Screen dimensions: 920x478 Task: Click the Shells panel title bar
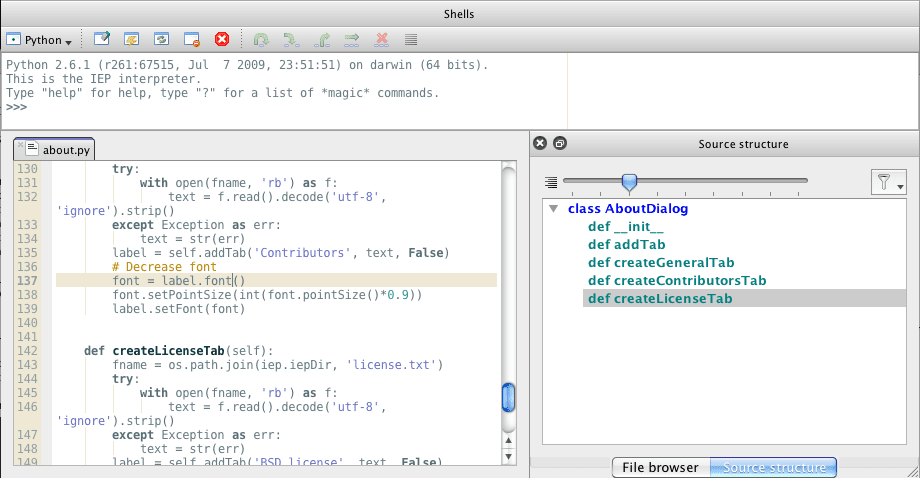[x=459, y=14]
